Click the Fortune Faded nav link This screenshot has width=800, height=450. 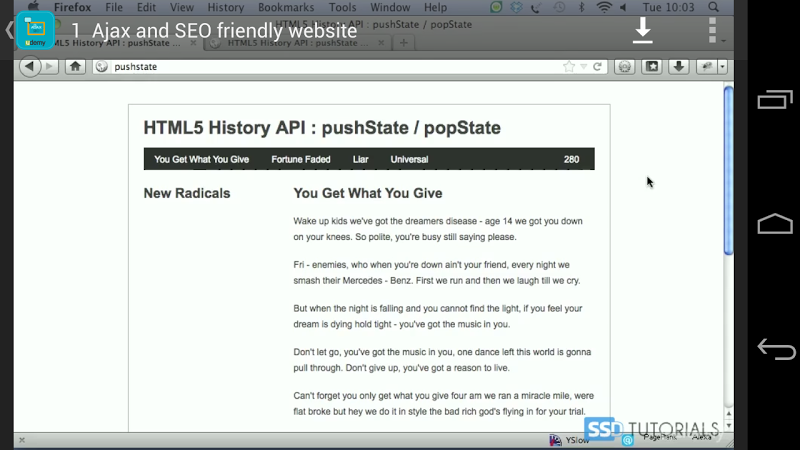[x=301, y=159]
